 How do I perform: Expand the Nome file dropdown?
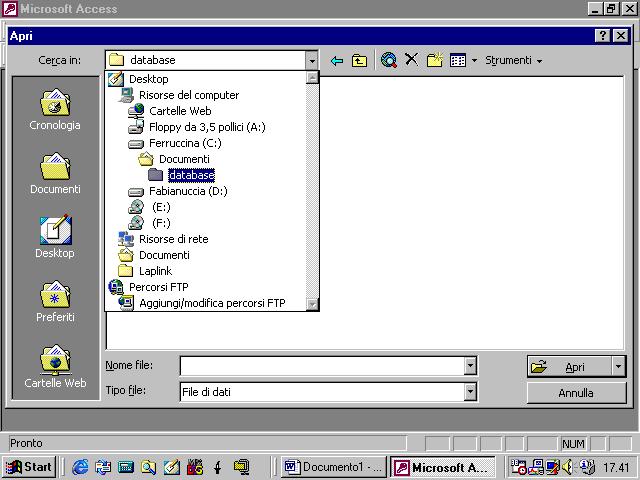[470, 366]
